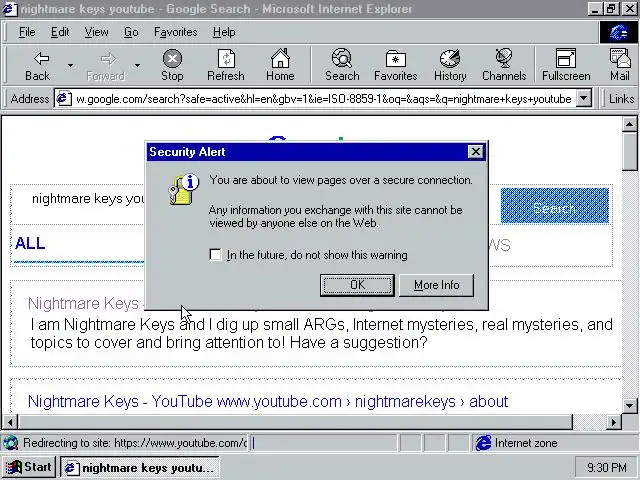Click the Back toolbar button
This screenshot has width=640, height=480.
(38, 65)
